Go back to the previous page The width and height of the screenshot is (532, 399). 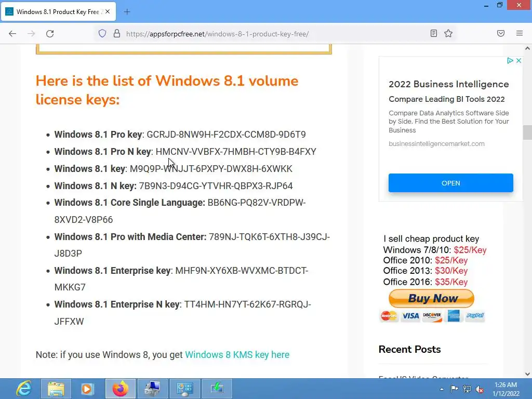pos(12,34)
